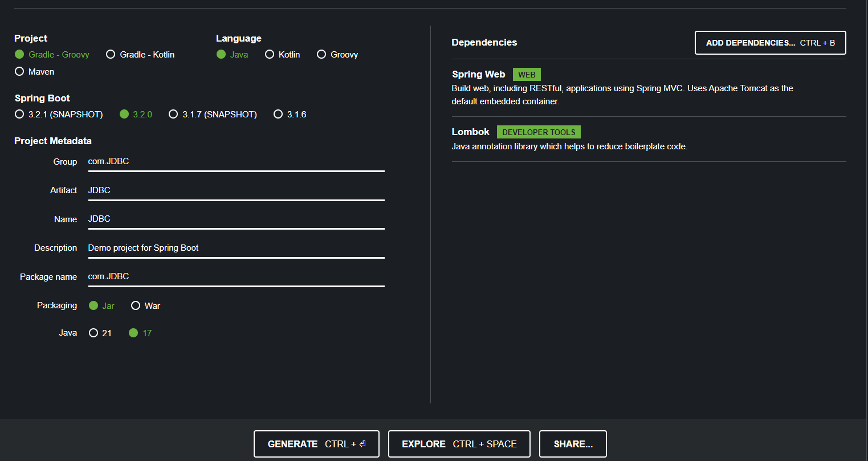Image resolution: width=868 pixels, height=461 pixels.
Task: Click the DEVELOPER TOOLS tag badge
Action: coord(539,132)
